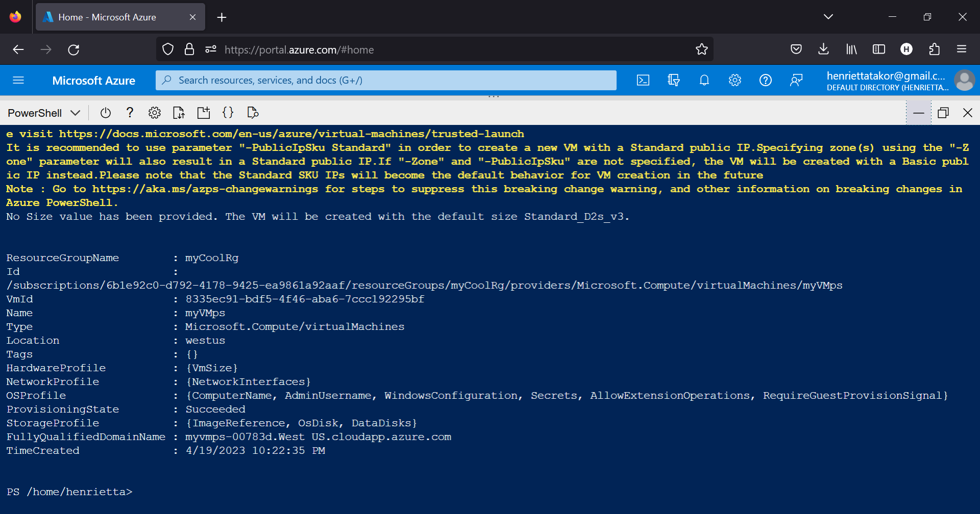Click the PS /home/henrietta prompt line

[69, 492]
